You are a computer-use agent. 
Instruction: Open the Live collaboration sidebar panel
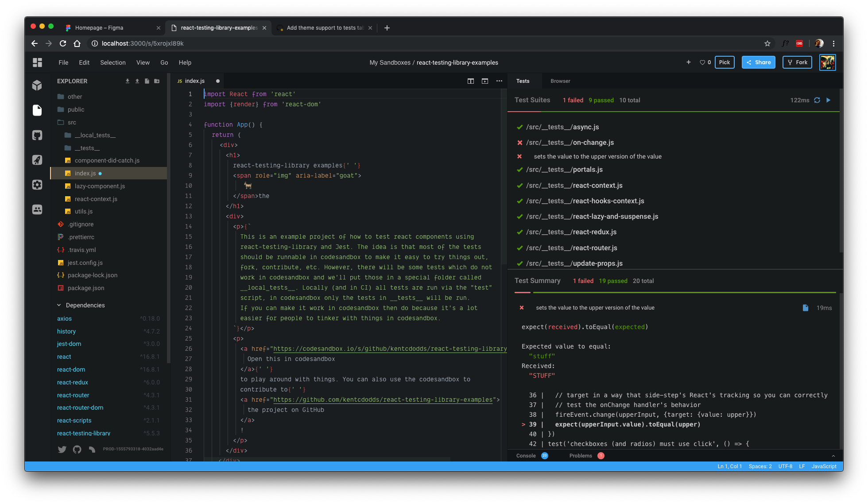point(37,209)
